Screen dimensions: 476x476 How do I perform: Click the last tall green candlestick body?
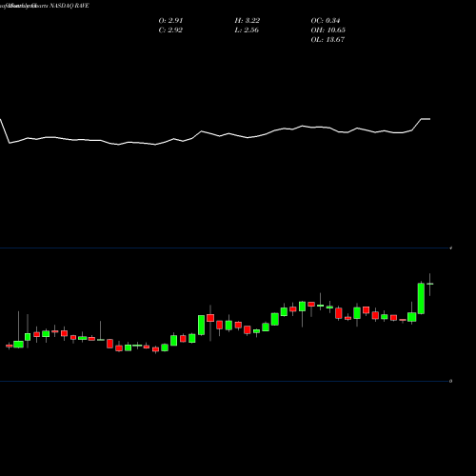coord(421,299)
